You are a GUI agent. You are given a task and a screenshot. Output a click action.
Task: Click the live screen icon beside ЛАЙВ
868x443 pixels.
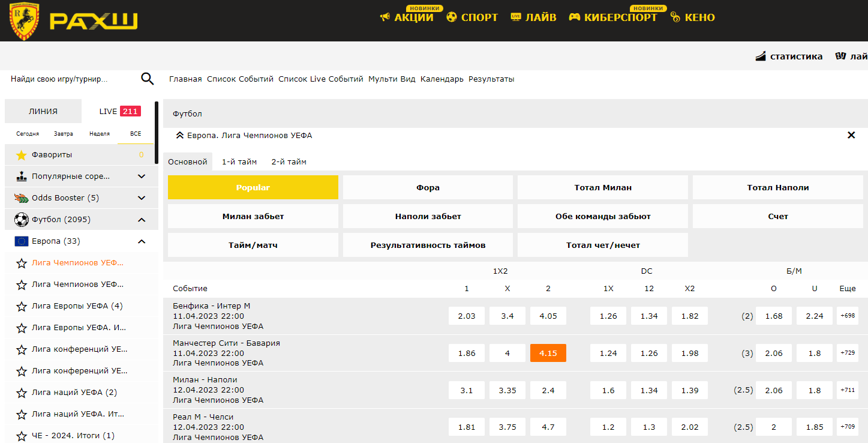(515, 17)
